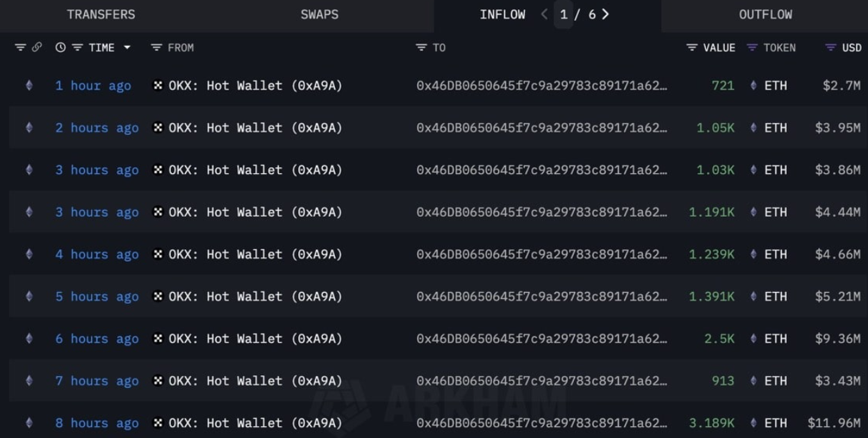The image size is (868, 438).
Task: Switch to the OUTFLOW tab
Action: point(765,15)
